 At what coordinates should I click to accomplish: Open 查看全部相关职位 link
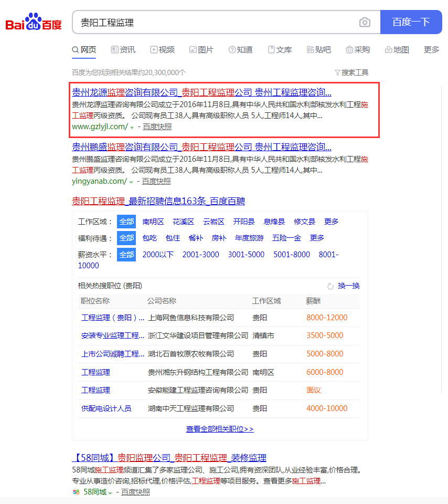220,429
